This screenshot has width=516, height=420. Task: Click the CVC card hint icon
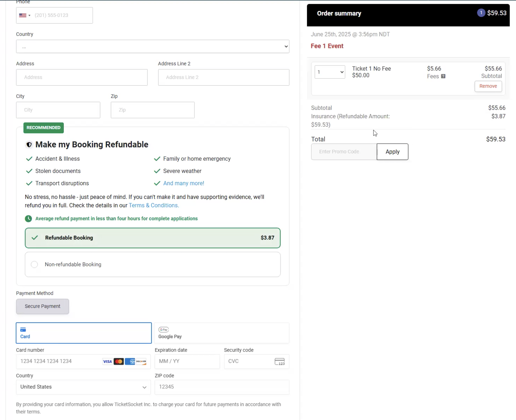point(280,362)
